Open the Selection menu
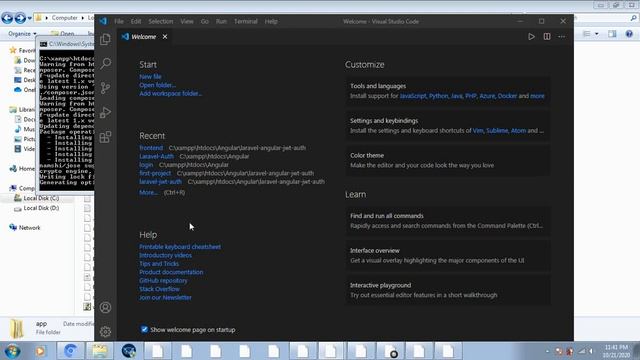Image resolution: width=640 pixels, height=360 pixels. pos(160,21)
